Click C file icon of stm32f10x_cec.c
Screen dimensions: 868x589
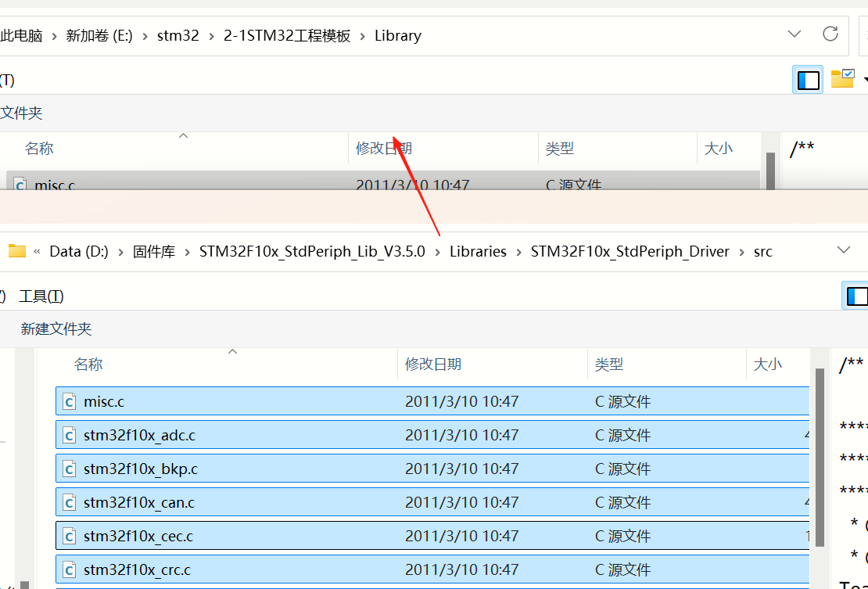[x=69, y=536]
